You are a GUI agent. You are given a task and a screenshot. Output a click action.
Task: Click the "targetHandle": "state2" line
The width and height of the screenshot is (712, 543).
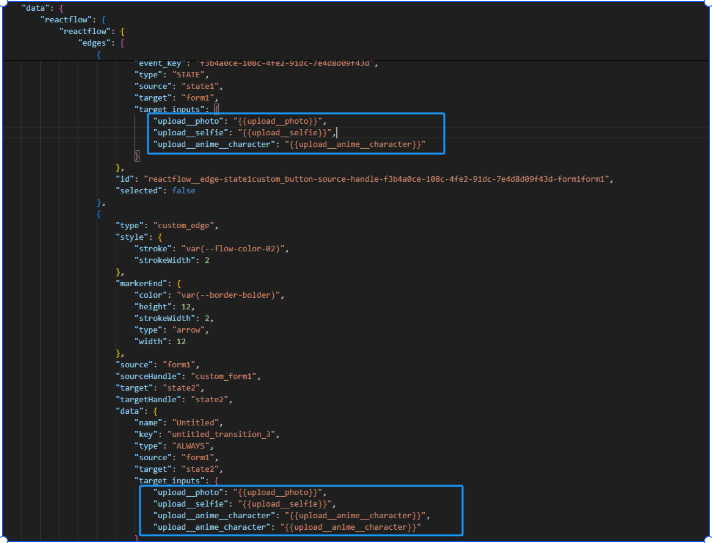point(174,400)
